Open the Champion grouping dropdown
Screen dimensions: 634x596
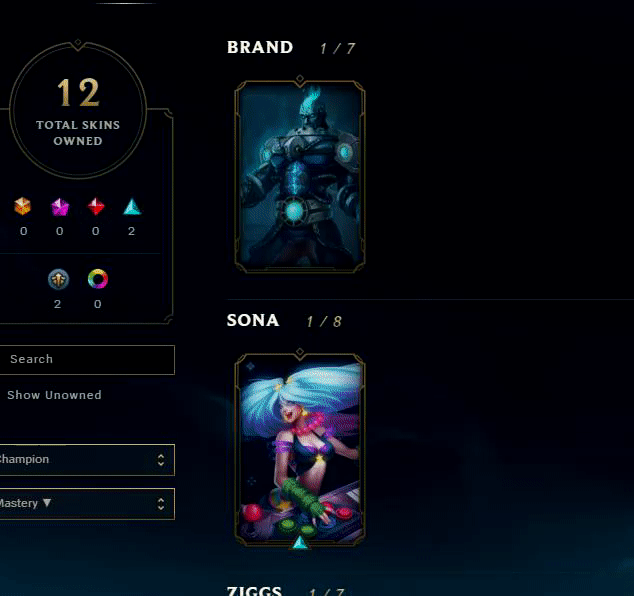pos(87,460)
